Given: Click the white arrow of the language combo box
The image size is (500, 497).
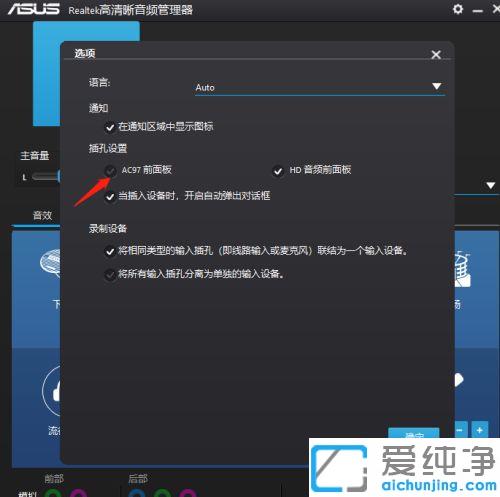Looking at the screenshot, I should pos(437,86).
